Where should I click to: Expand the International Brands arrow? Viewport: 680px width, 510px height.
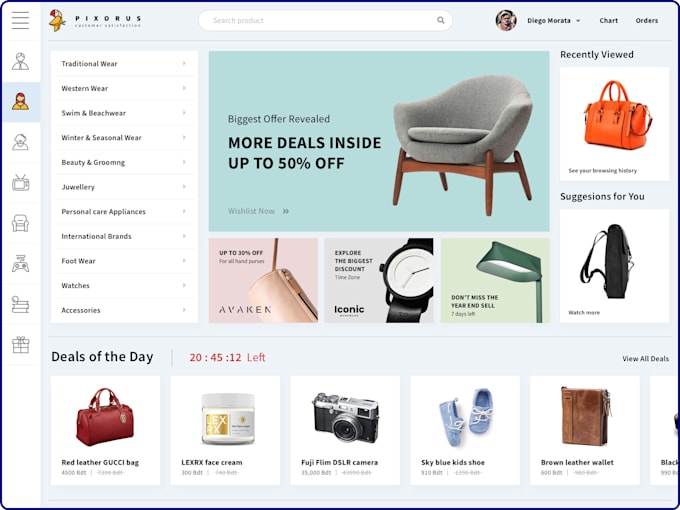pos(184,236)
